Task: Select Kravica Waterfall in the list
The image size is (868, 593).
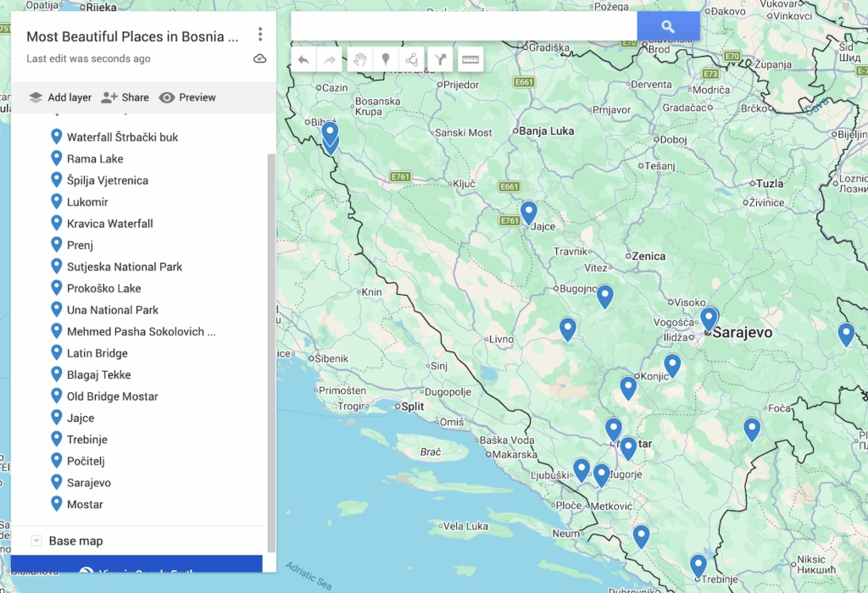Action: tap(110, 224)
